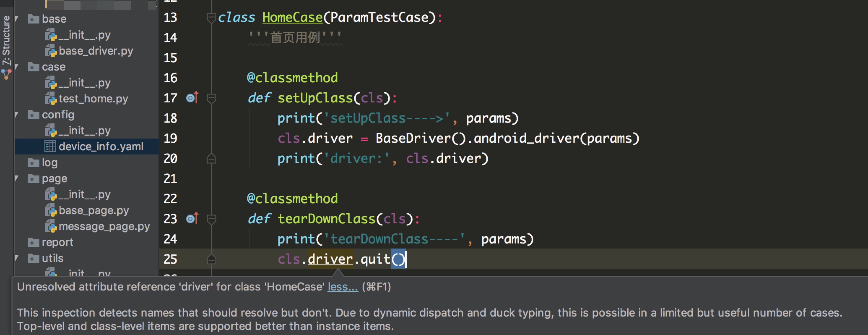The width and height of the screenshot is (868, 335).
Task: Open base_driver.py file
Action: [96, 51]
